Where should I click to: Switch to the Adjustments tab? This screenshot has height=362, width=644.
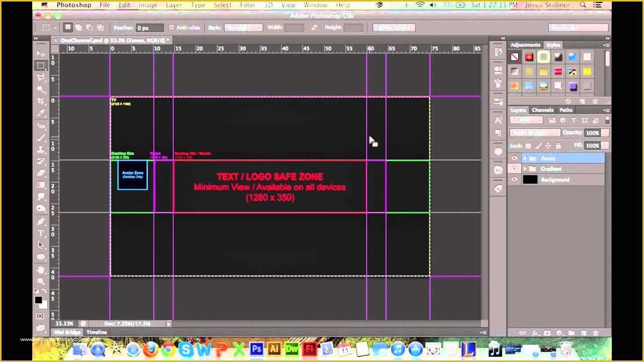(525, 45)
